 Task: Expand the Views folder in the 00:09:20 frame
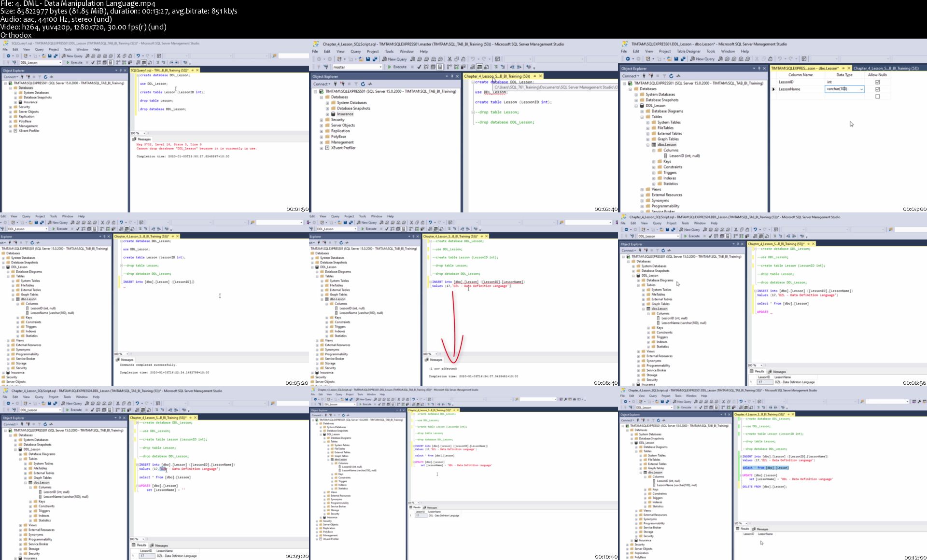[20, 525]
